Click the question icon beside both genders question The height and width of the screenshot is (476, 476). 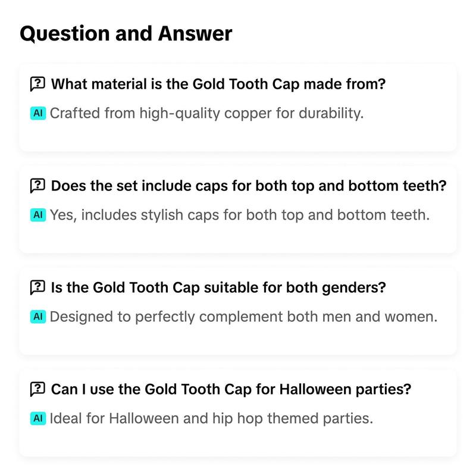[37, 287]
